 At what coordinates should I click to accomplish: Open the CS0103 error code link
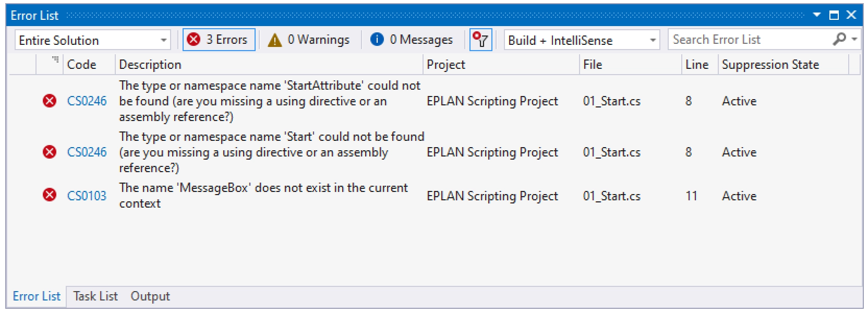87,196
